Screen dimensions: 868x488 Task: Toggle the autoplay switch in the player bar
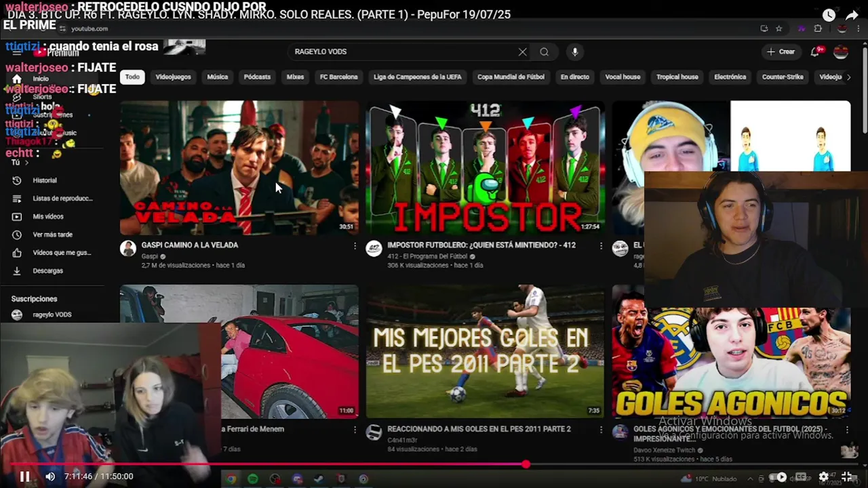778,477
